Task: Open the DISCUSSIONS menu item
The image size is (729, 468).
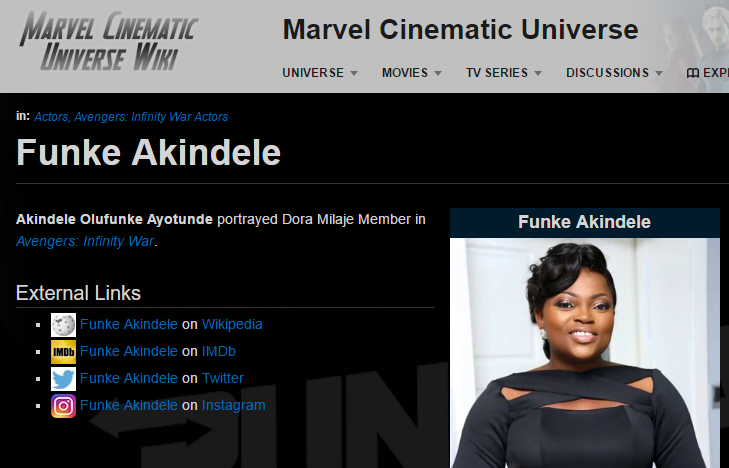Action: (607, 73)
